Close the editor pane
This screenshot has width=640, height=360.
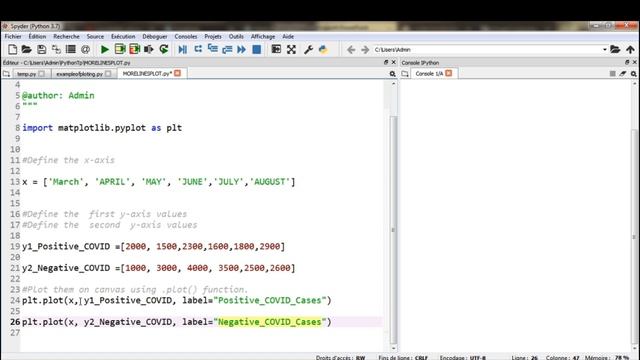click(x=393, y=62)
